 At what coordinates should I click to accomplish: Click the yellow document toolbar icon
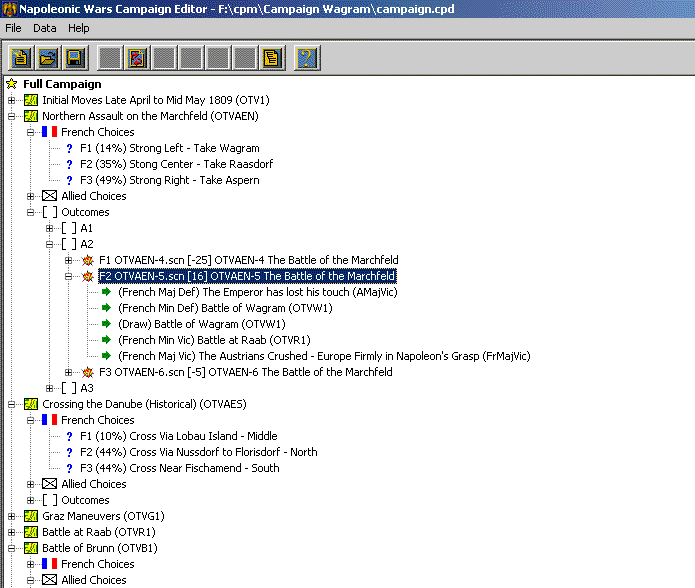tap(270, 57)
